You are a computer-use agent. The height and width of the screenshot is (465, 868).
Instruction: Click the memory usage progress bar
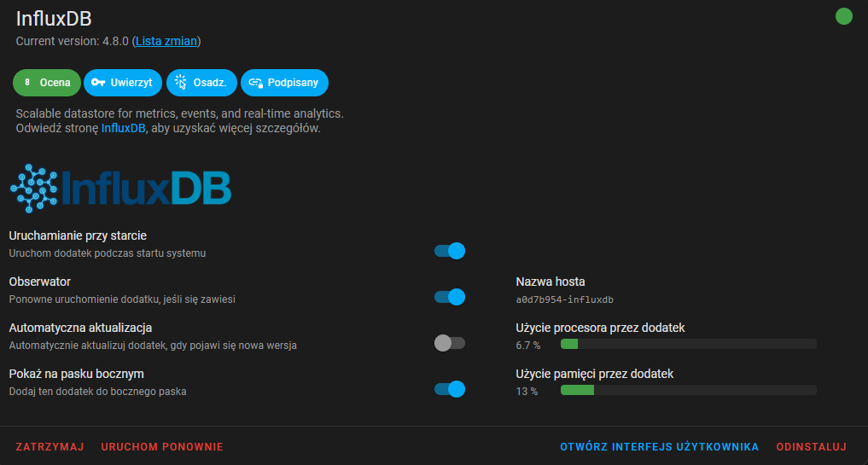coord(689,390)
